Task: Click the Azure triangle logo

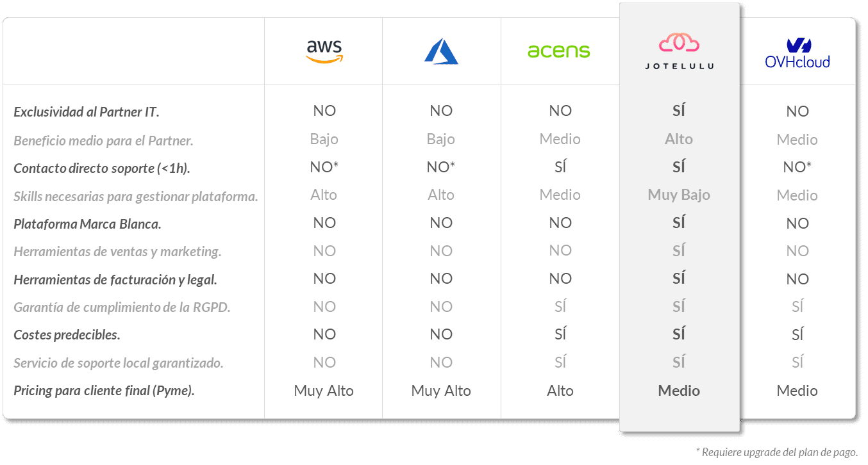Action: point(441,51)
